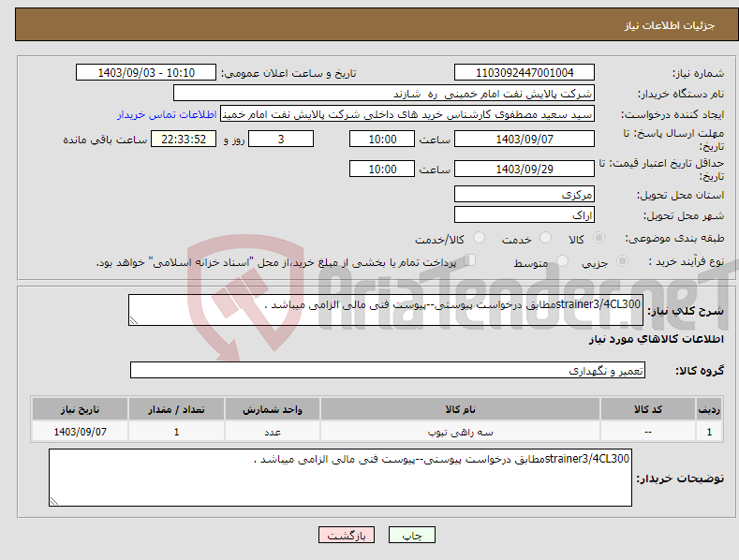Click the تاریخ نیاز column header

[x=81, y=409]
